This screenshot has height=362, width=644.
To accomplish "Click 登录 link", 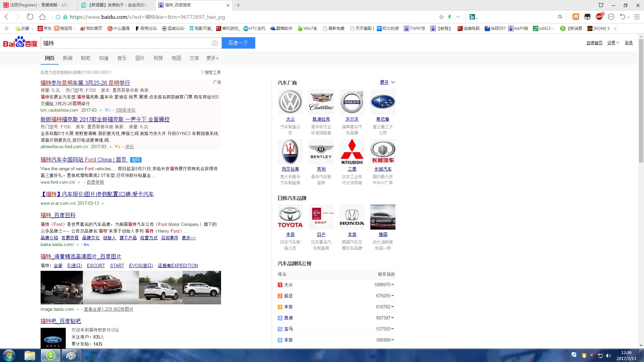I will pos(629,43).
